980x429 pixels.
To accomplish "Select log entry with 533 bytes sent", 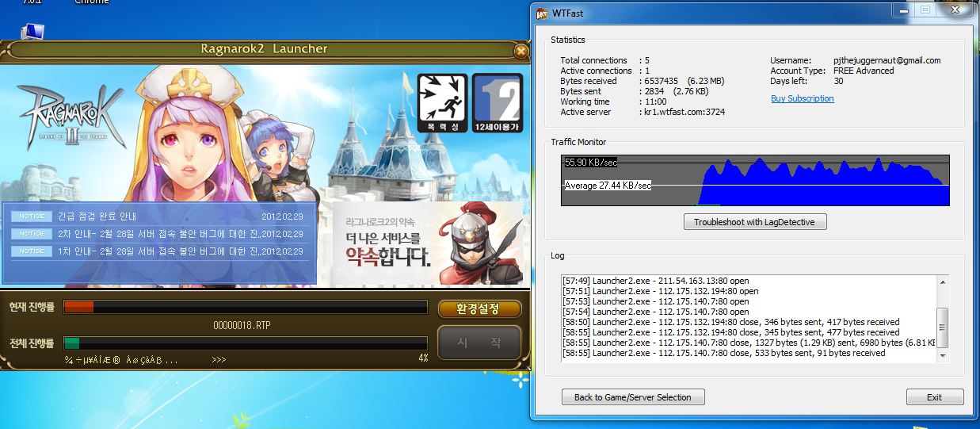I will click(723, 353).
